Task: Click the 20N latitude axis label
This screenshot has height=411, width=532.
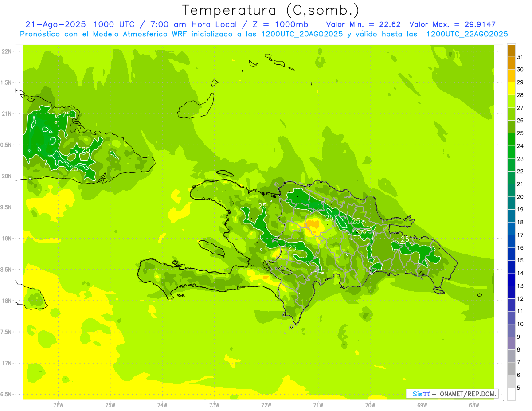Action: [x=7, y=176]
